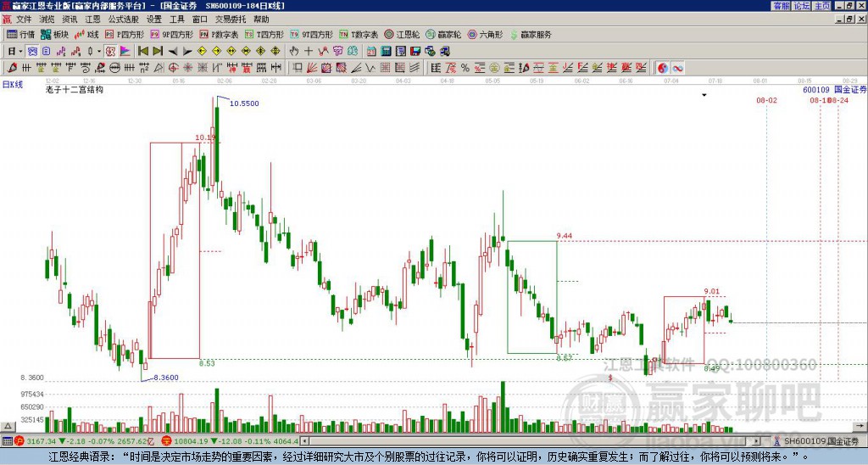Open 赢家服务 from the toolbar
Image resolution: width=868 pixels, height=465 pixels.
pyautogui.click(x=531, y=34)
